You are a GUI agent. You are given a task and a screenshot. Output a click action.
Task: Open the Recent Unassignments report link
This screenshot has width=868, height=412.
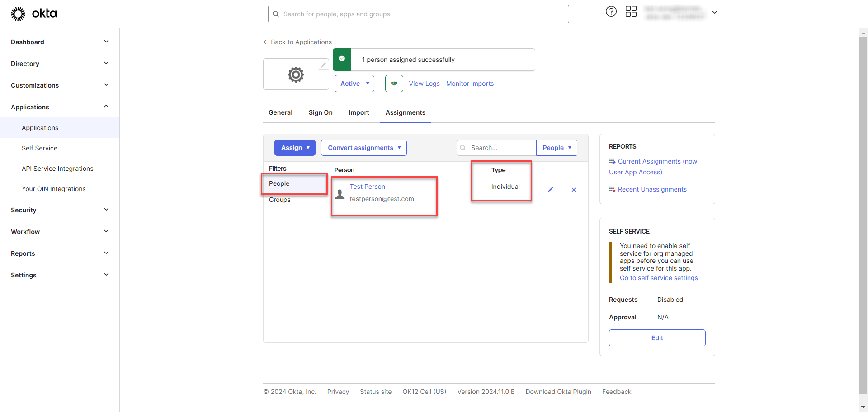[x=652, y=189]
